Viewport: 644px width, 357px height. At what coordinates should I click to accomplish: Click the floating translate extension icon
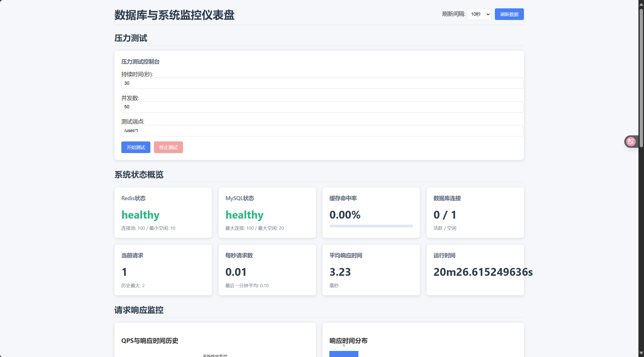point(631,141)
